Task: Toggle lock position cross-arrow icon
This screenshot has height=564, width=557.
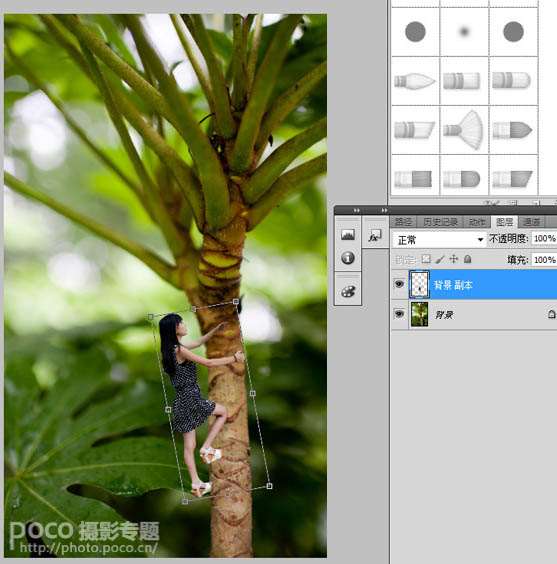Action: coord(454,259)
